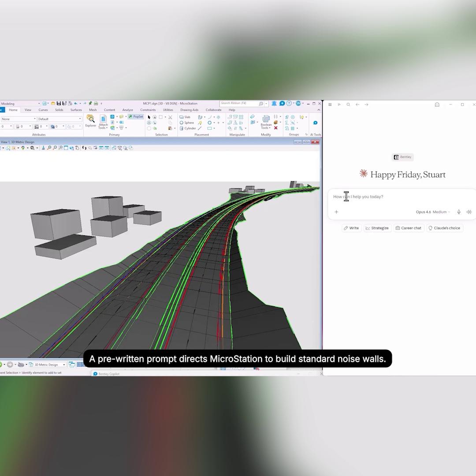Open Boolean Tools in Modify group
The width and height of the screenshot is (476, 476).
266,122
